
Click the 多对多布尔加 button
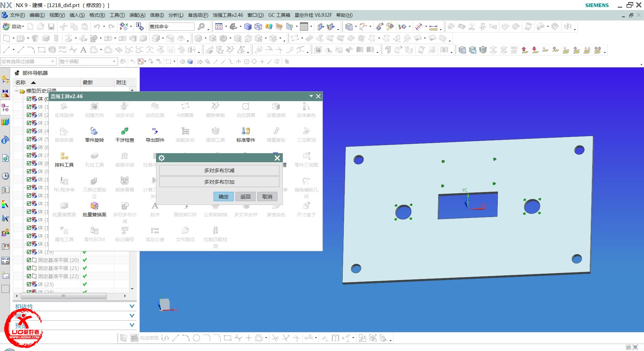click(x=219, y=182)
